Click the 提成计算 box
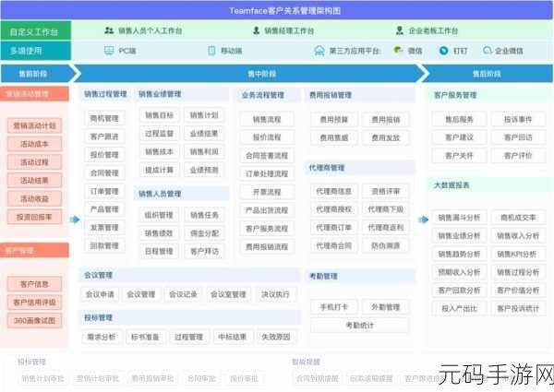 (160, 170)
